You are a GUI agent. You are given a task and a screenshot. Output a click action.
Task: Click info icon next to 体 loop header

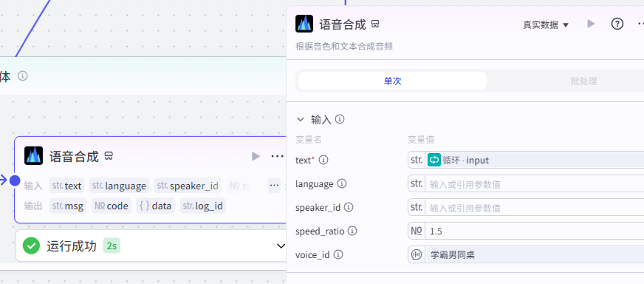coord(23,76)
